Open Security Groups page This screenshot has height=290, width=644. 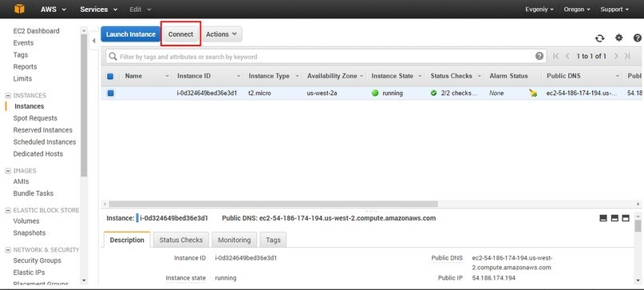coord(37,260)
